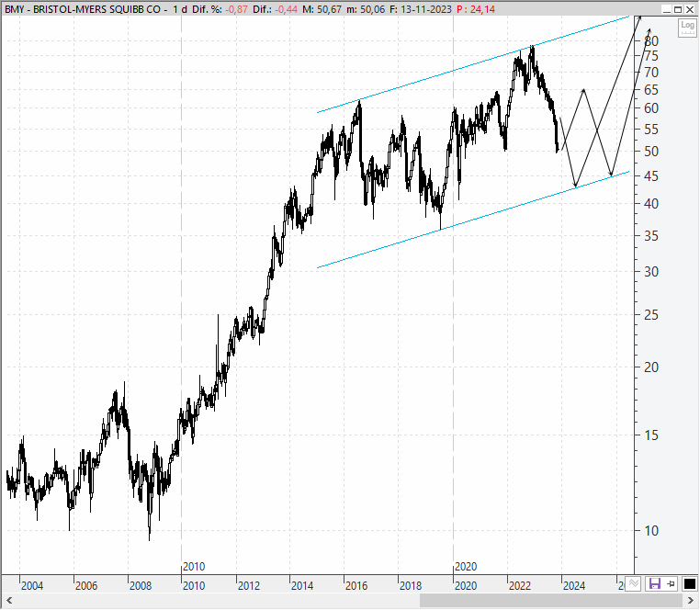Viewport: 700px width, 610px height.
Task: Toggle the Log scale button
Action: (687, 28)
